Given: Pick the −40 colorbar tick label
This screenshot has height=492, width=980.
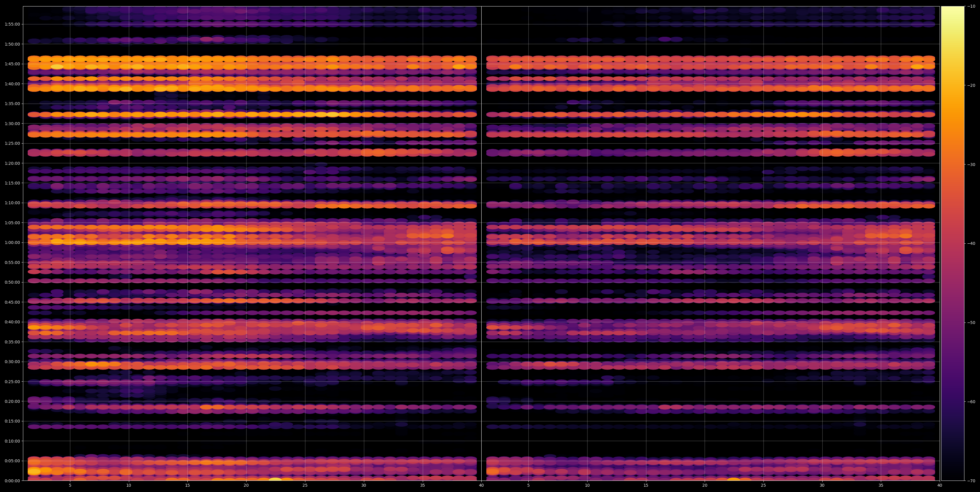Looking at the screenshot, I should click(x=971, y=244).
